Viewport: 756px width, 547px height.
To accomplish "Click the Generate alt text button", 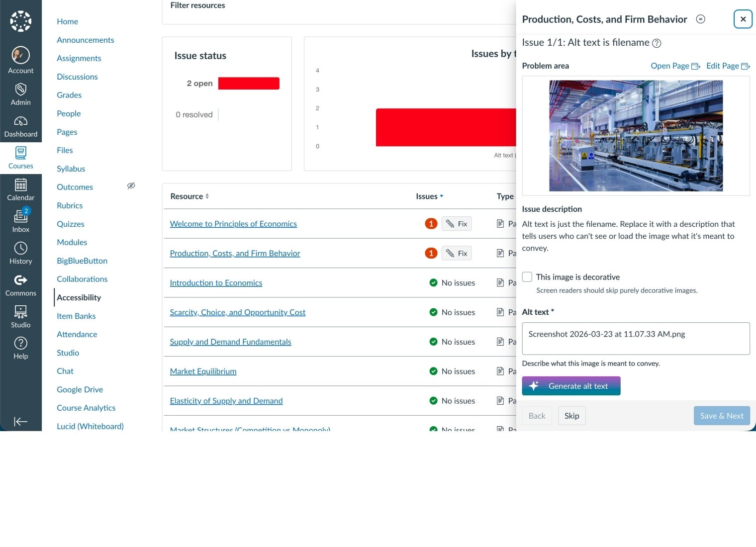I will pyautogui.click(x=571, y=386).
